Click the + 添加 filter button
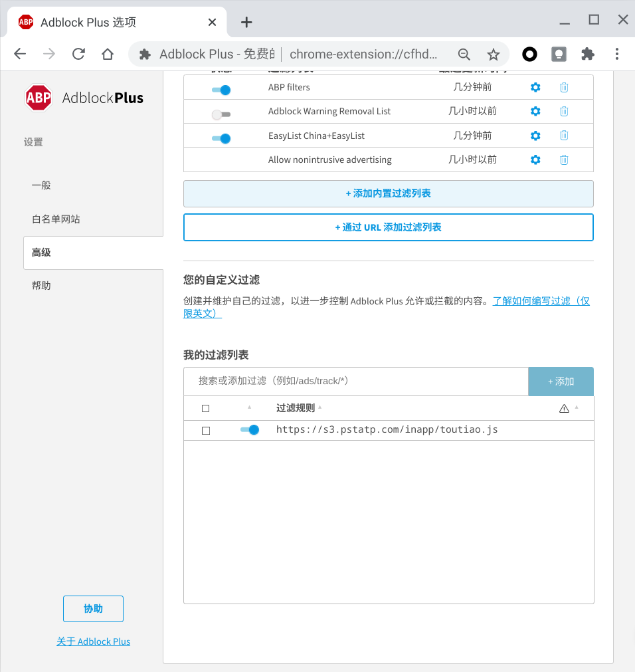The image size is (635, 672). [561, 382]
